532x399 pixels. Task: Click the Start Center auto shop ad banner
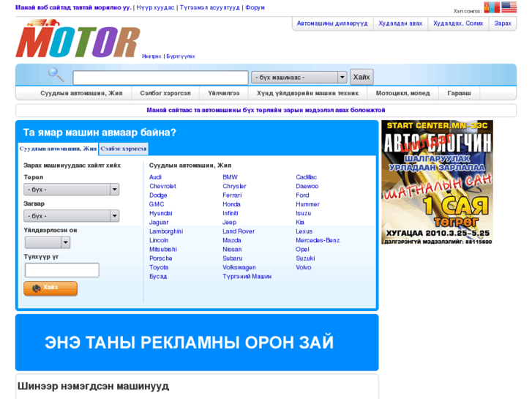click(x=438, y=182)
